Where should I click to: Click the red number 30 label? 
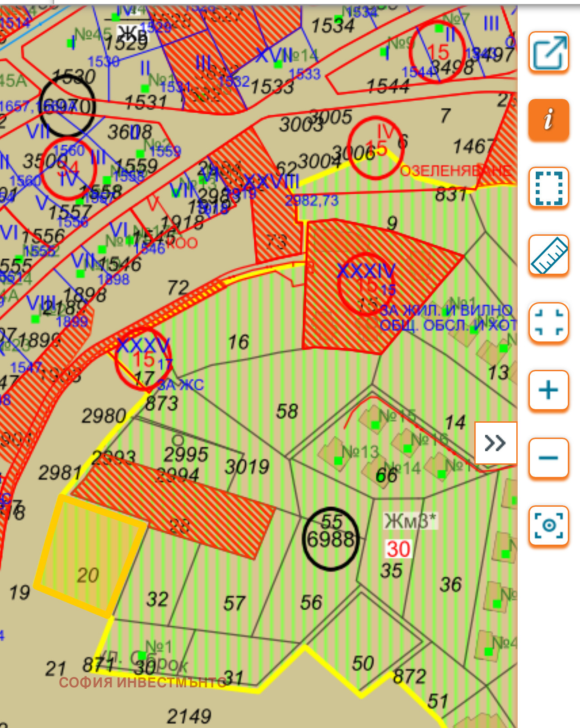point(398,549)
